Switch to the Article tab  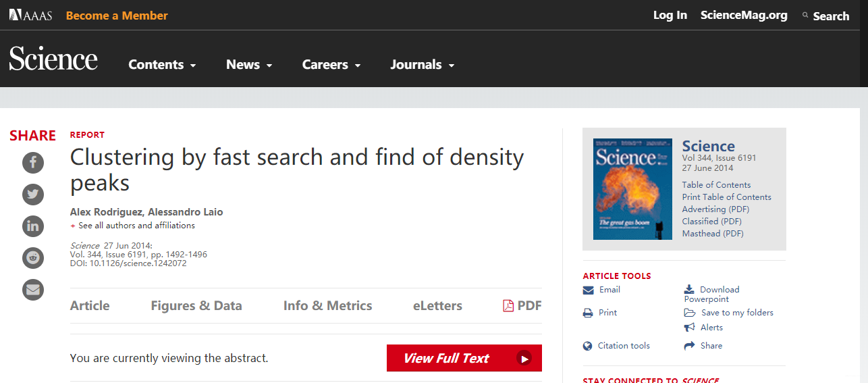[x=90, y=306]
